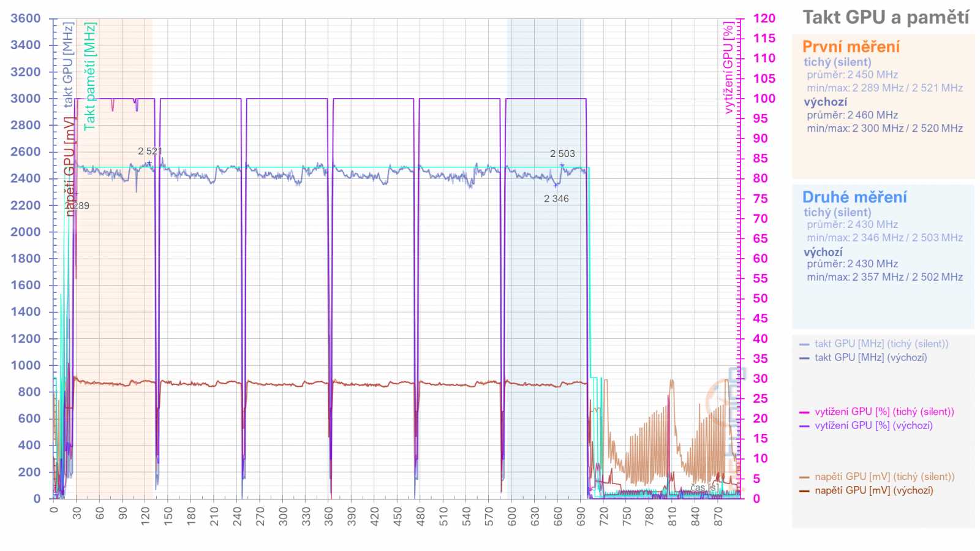Click the 'napětí GPU [mV]' axis title
The width and height of the screenshot is (980, 551).
click(69, 166)
